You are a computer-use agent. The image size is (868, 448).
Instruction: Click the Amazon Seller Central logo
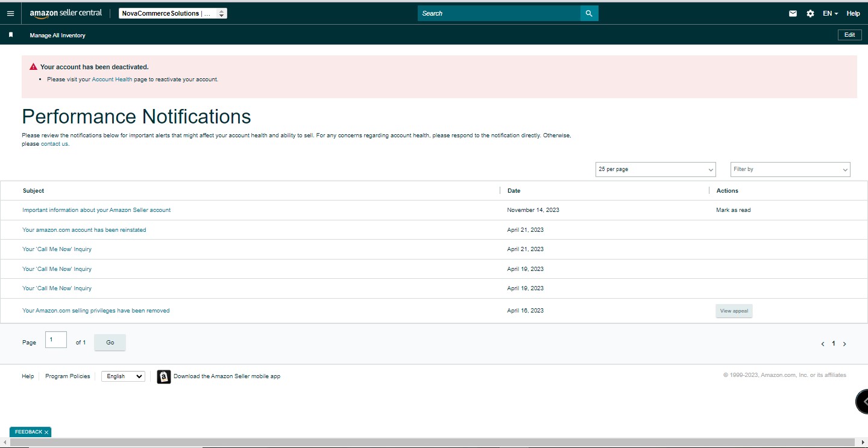tap(66, 13)
